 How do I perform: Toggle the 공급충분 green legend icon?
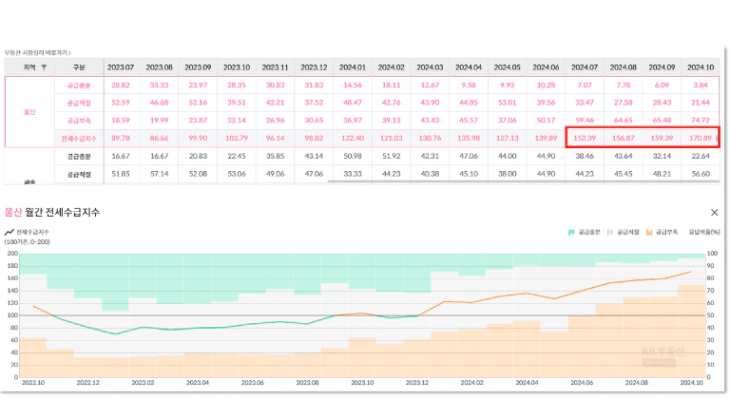pyautogui.click(x=571, y=232)
